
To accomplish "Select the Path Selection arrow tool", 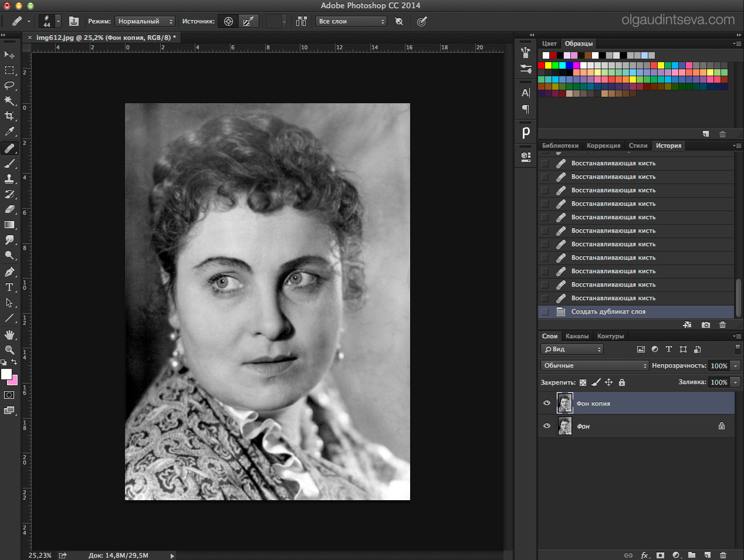I will [x=9, y=303].
